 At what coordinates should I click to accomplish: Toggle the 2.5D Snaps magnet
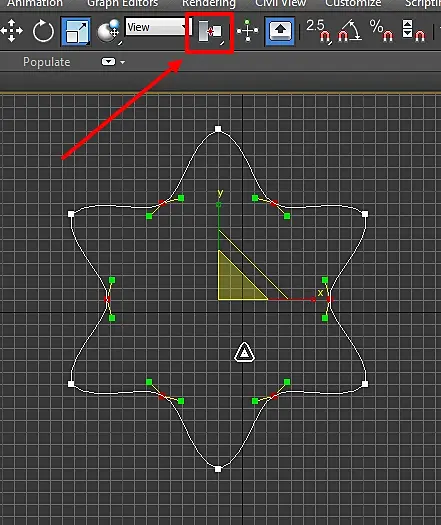[319, 31]
